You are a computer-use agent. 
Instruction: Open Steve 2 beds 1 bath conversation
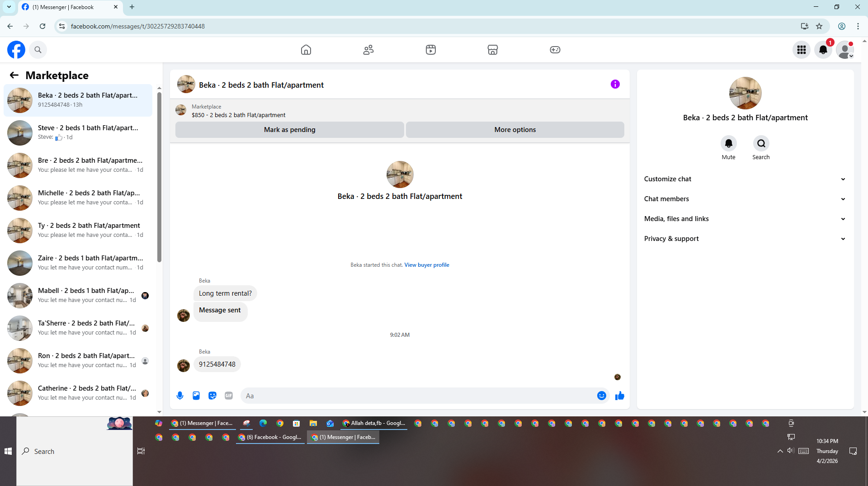click(x=78, y=132)
